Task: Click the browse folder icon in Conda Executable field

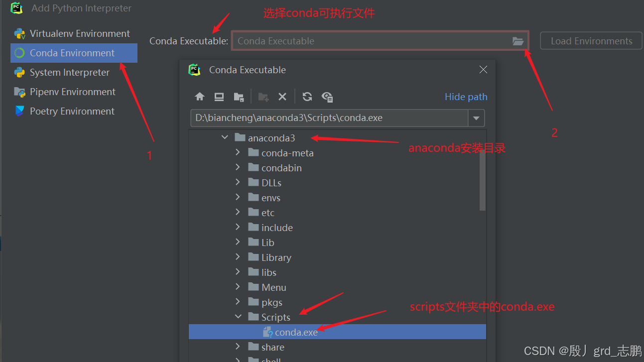Action: 518,41
